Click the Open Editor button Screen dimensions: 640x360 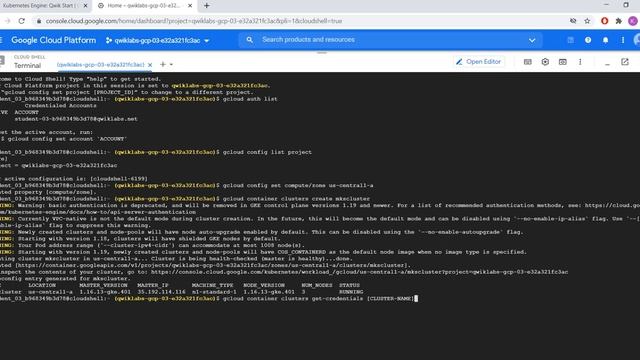479,62
